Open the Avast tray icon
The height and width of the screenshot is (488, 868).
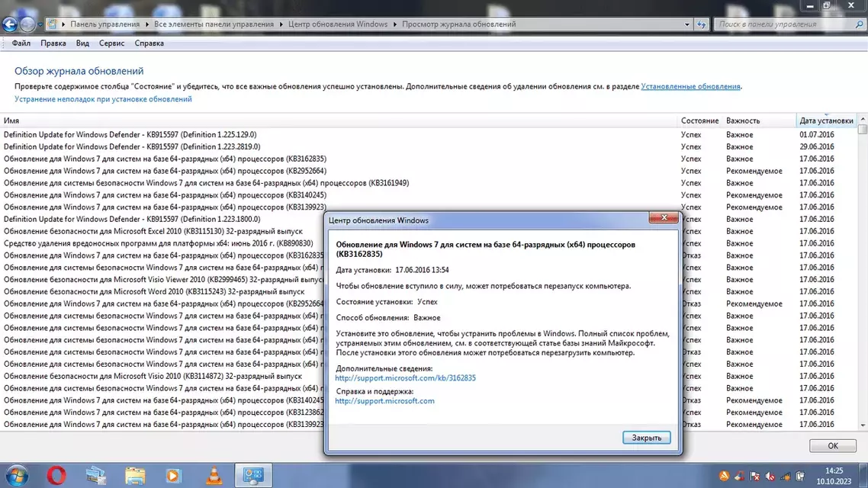[x=724, y=476]
